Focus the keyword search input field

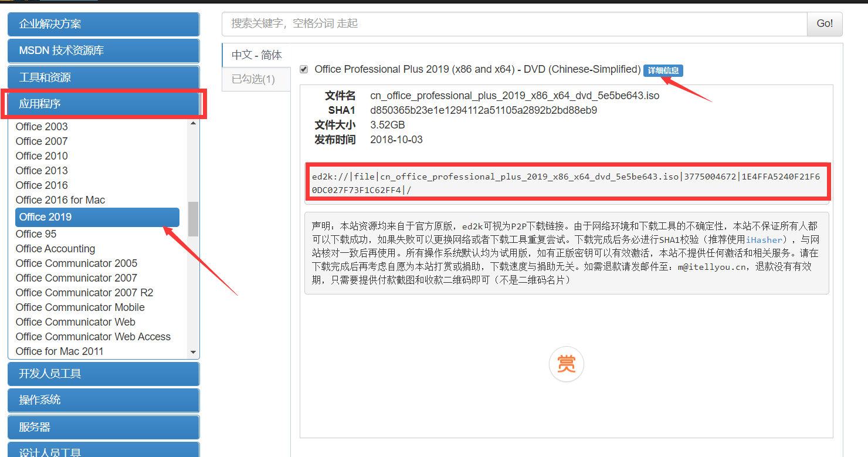(x=514, y=24)
